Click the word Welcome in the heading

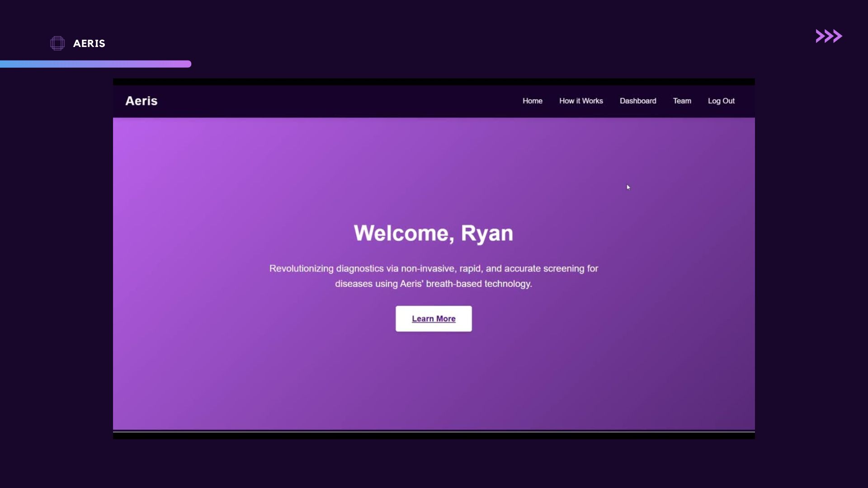click(401, 233)
